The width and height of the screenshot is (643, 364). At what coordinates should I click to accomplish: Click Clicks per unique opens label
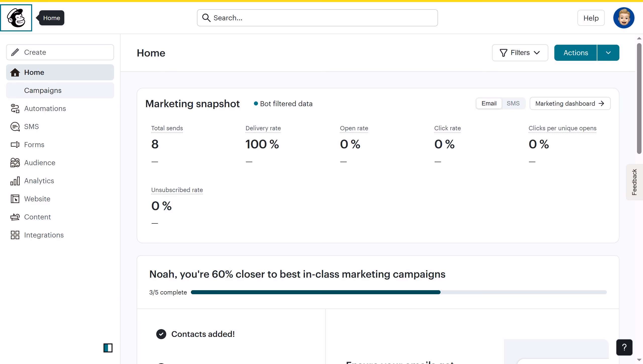[562, 128]
